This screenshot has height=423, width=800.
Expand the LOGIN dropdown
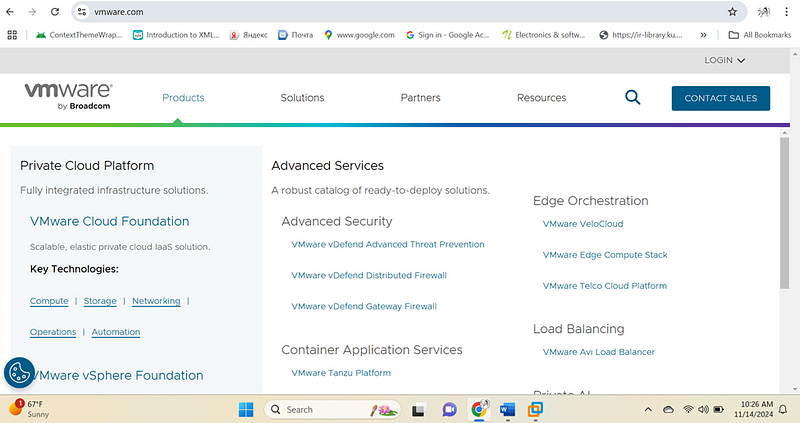(x=724, y=60)
